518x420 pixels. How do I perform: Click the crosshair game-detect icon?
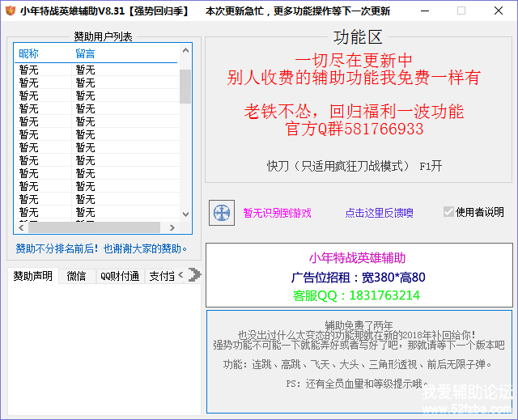(x=221, y=213)
